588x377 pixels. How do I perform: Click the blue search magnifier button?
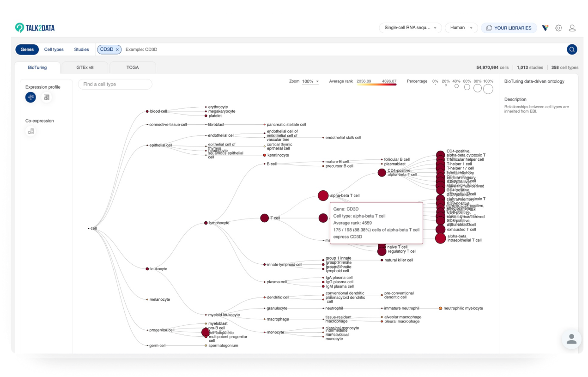[x=572, y=49]
